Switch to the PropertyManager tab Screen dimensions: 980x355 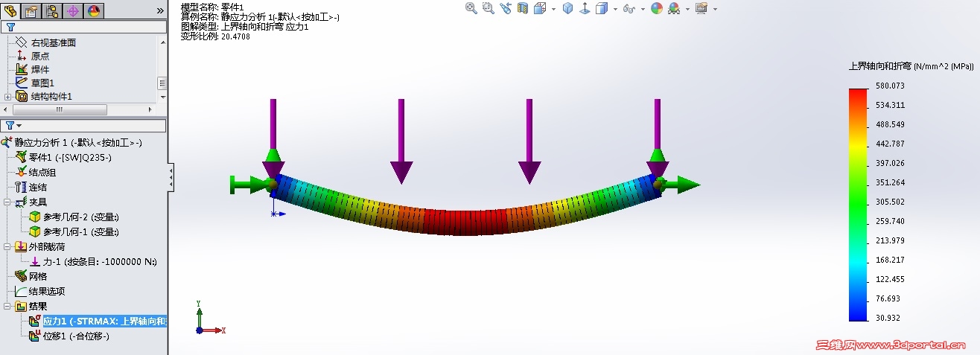tap(31, 10)
